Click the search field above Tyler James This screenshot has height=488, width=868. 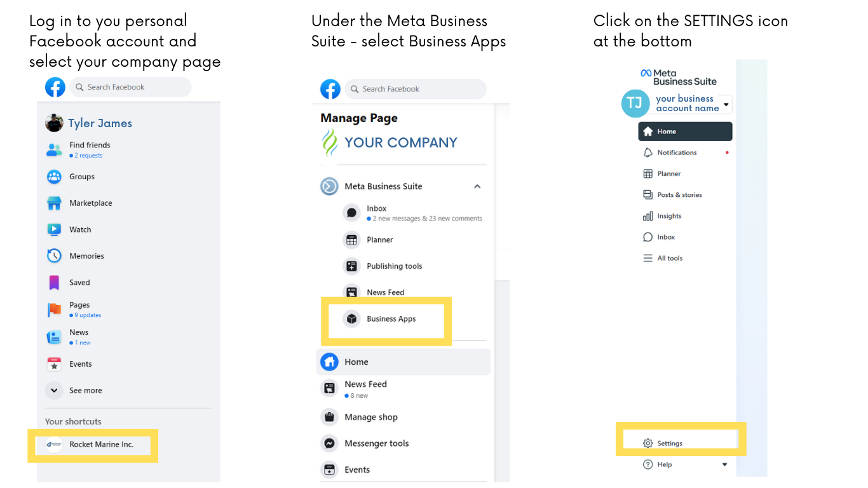(130, 87)
